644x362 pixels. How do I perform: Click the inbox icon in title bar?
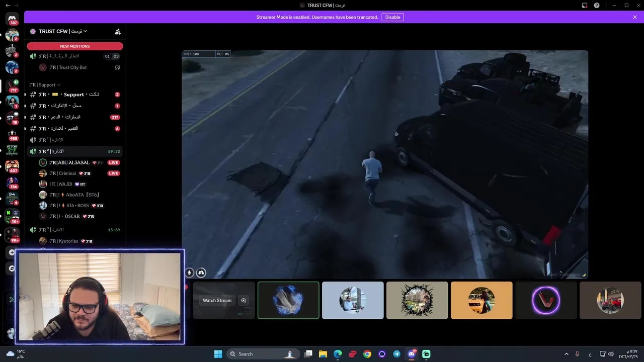point(585,5)
